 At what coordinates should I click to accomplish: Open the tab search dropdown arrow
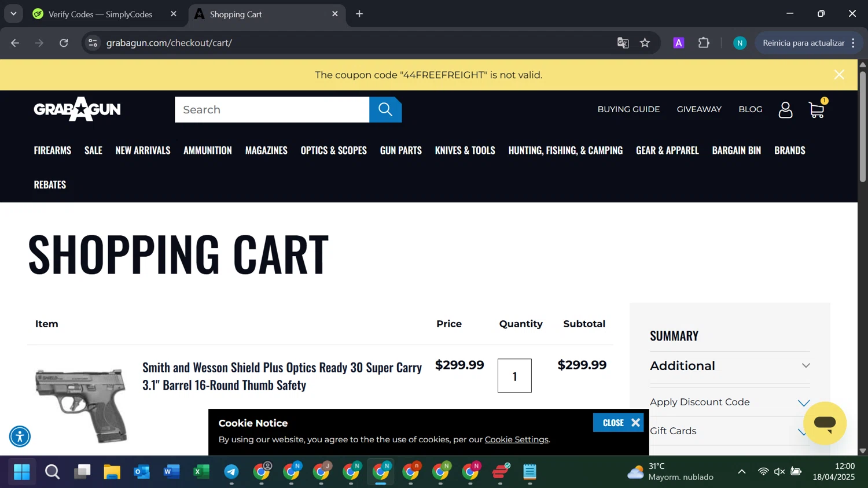(x=13, y=14)
